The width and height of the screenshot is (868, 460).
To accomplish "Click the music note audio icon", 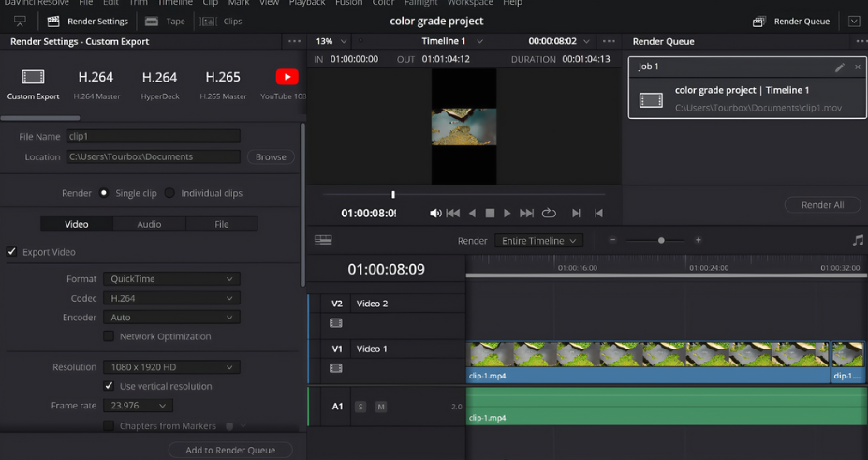I will tap(858, 241).
